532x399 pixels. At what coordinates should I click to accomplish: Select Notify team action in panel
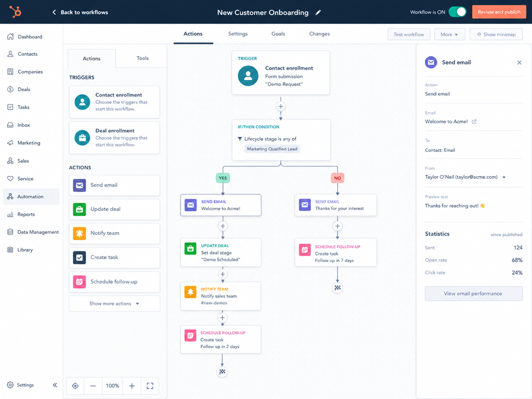114,233
